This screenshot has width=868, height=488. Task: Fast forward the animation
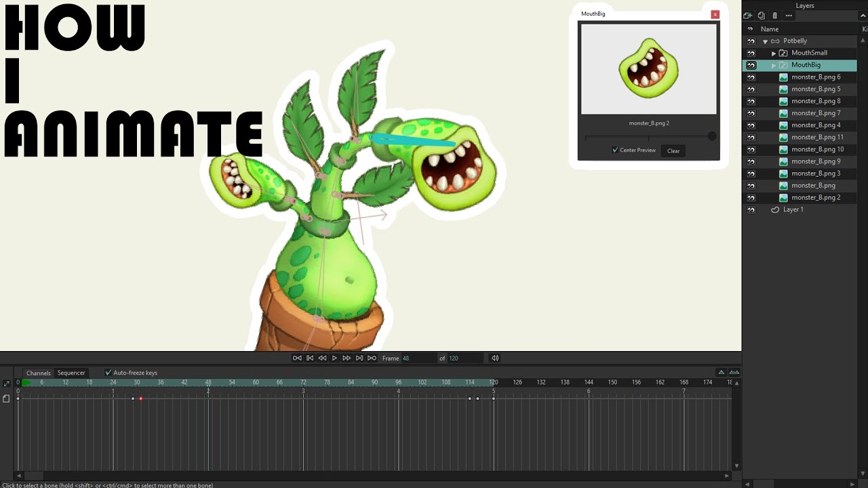point(347,358)
